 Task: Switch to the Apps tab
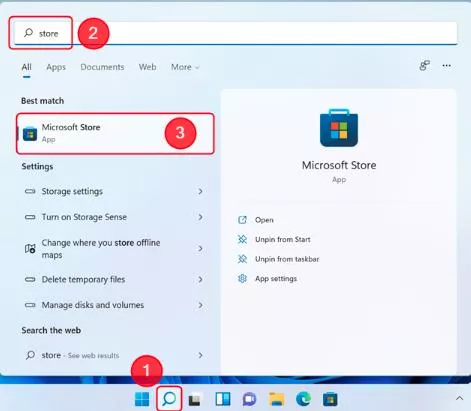coord(56,67)
